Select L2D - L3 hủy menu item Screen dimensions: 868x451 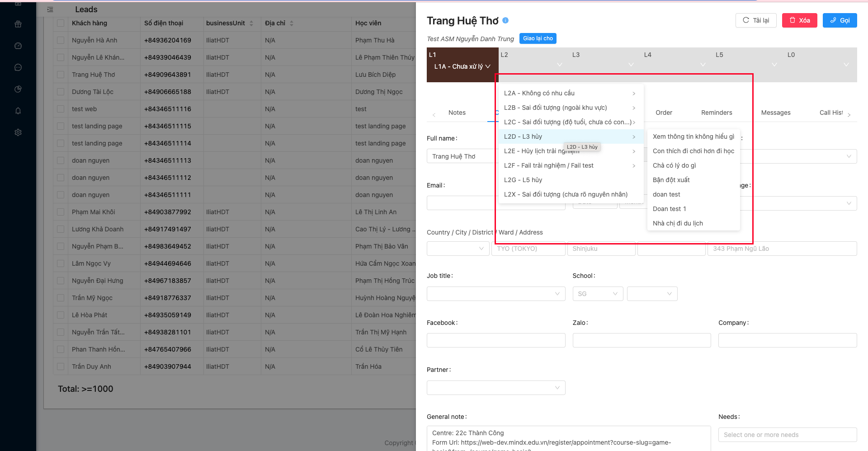571,136
